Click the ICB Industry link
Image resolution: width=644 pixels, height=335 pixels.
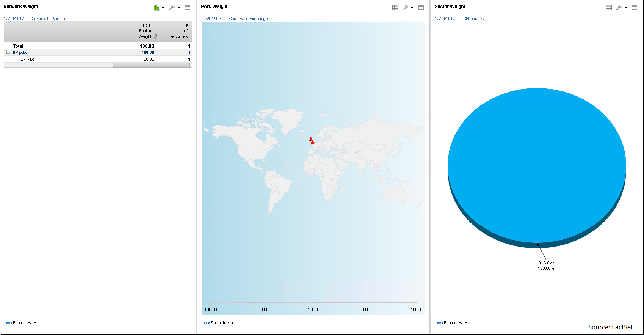click(x=473, y=19)
